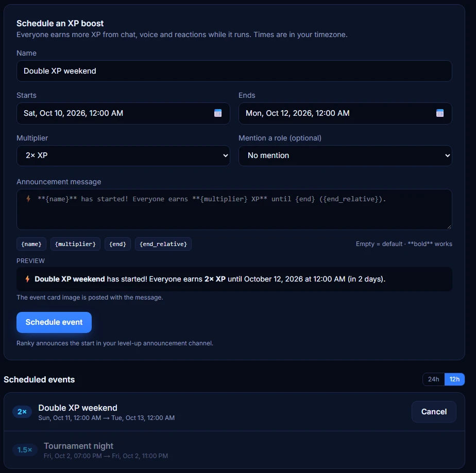476x473 pixels.
Task: Click the 1.5× badge beside Tournament night
Action: 25,450
